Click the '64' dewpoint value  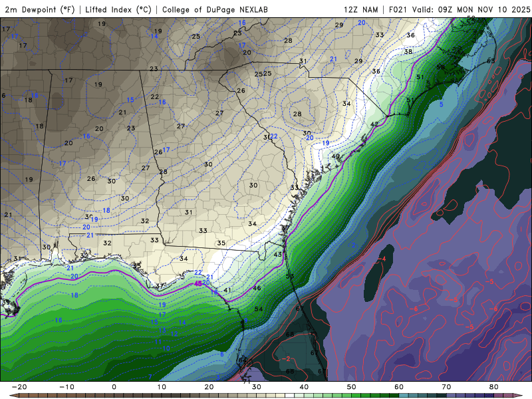click(242, 360)
